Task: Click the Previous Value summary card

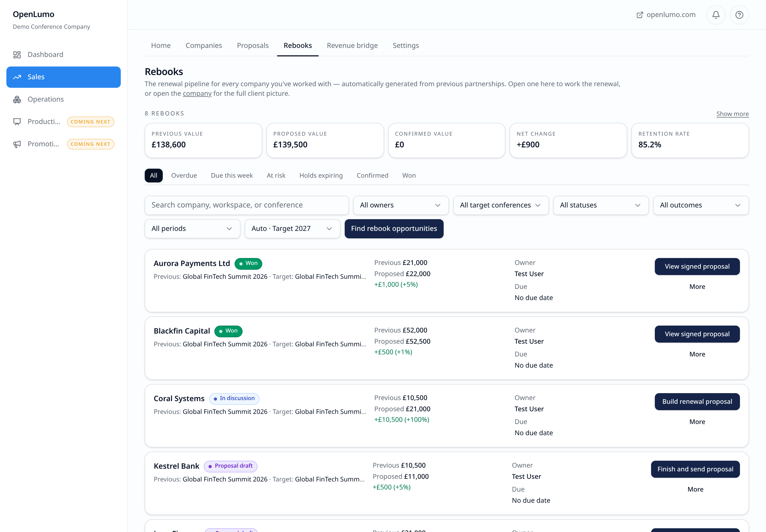Action: [203, 141]
